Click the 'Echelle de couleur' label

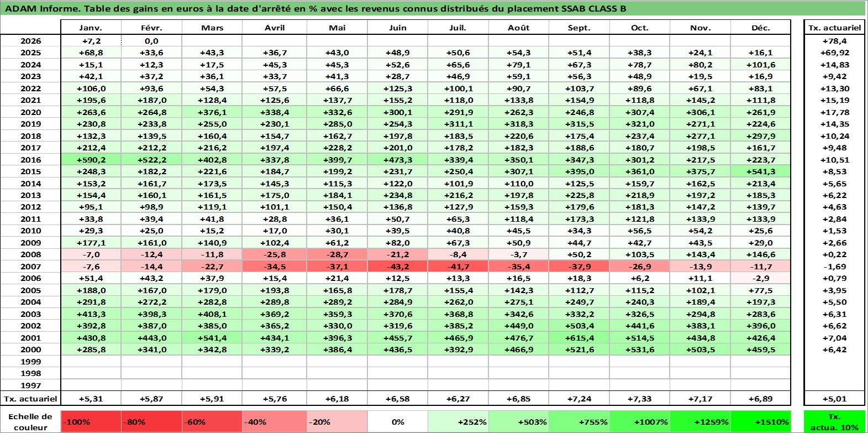click(31, 422)
